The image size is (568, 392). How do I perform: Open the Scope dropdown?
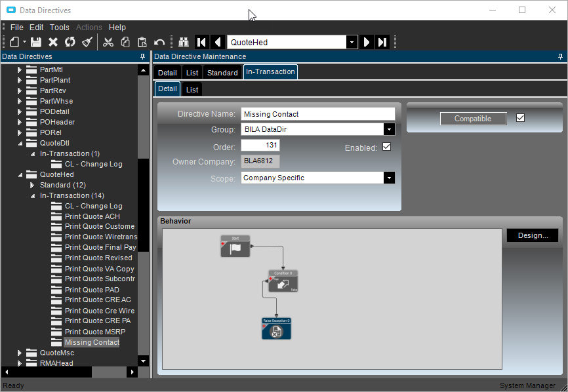tap(389, 178)
